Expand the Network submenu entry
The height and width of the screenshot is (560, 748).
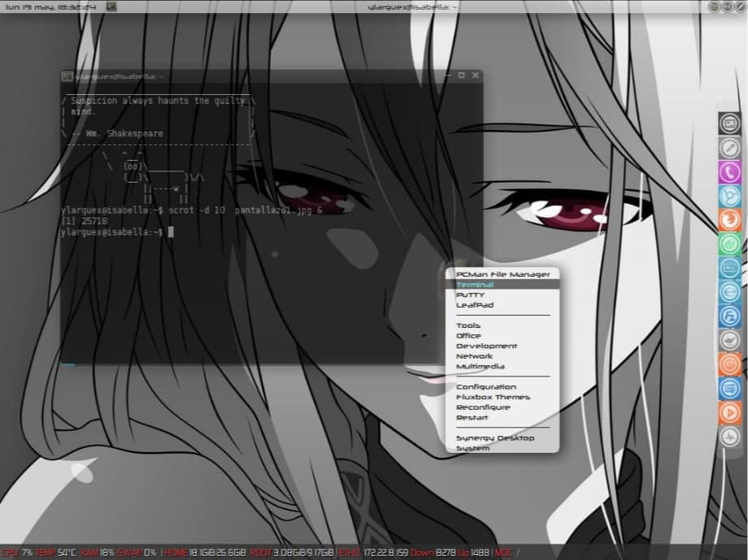click(x=474, y=356)
